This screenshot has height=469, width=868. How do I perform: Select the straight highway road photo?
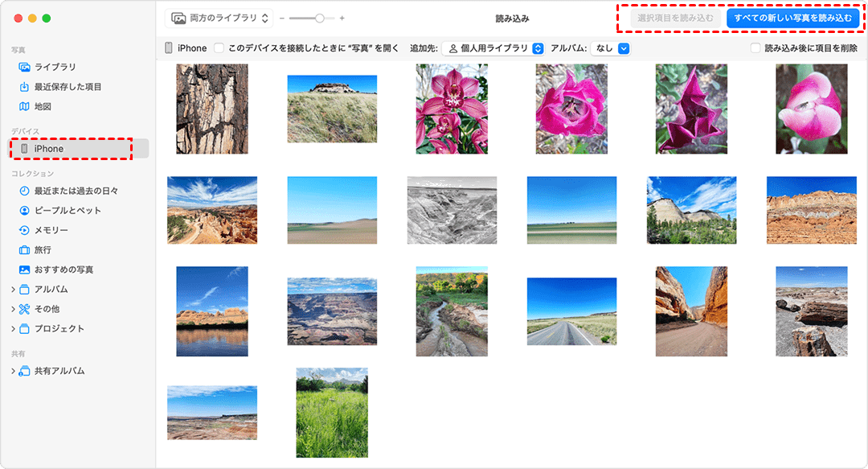click(x=572, y=311)
